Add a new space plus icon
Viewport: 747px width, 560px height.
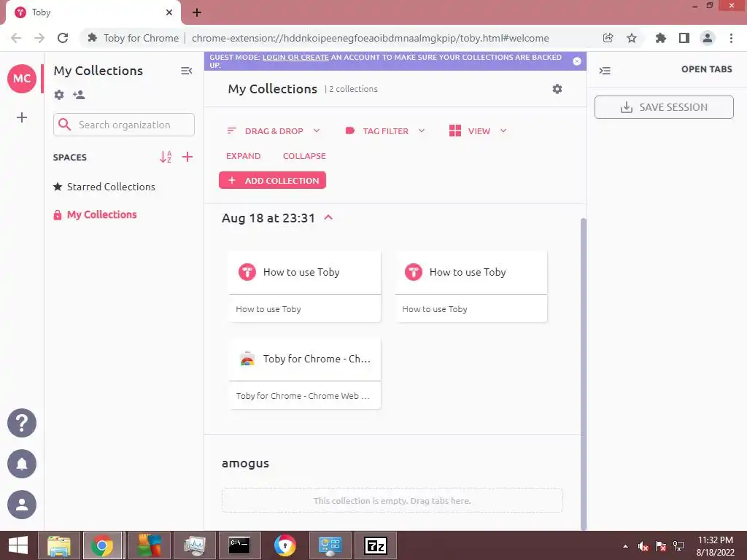187,157
